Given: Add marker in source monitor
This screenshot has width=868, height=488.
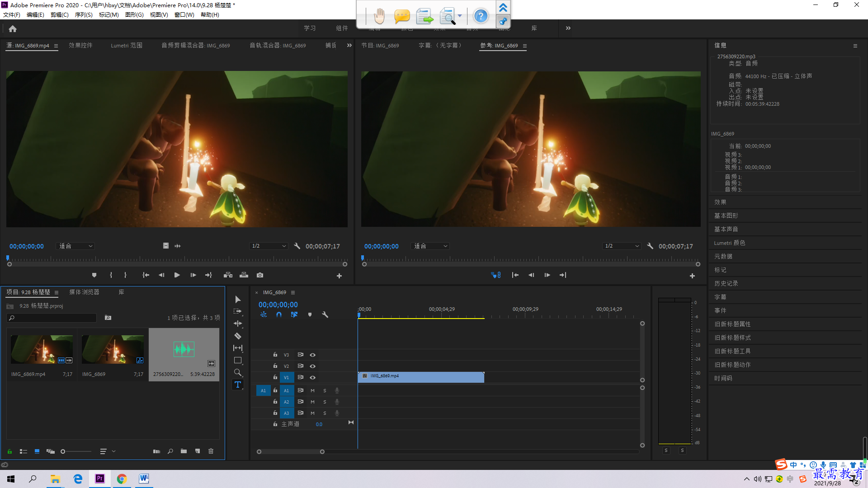Looking at the screenshot, I should click(94, 275).
